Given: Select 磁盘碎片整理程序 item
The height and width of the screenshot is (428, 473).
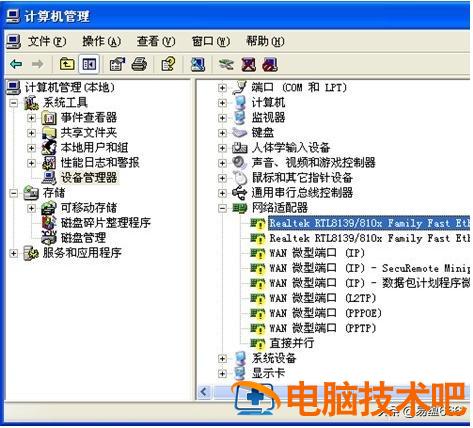Looking at the screenshot, I should coord(106,223).
